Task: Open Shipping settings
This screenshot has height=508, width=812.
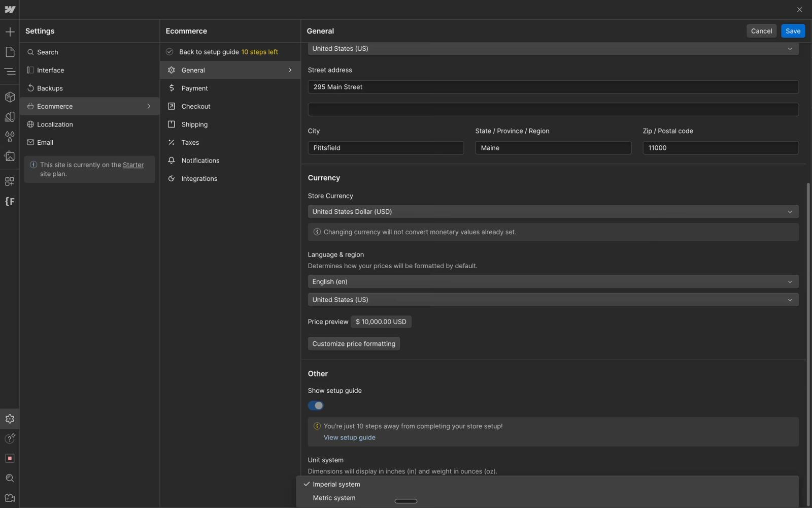Action: (x=230, y=124)
